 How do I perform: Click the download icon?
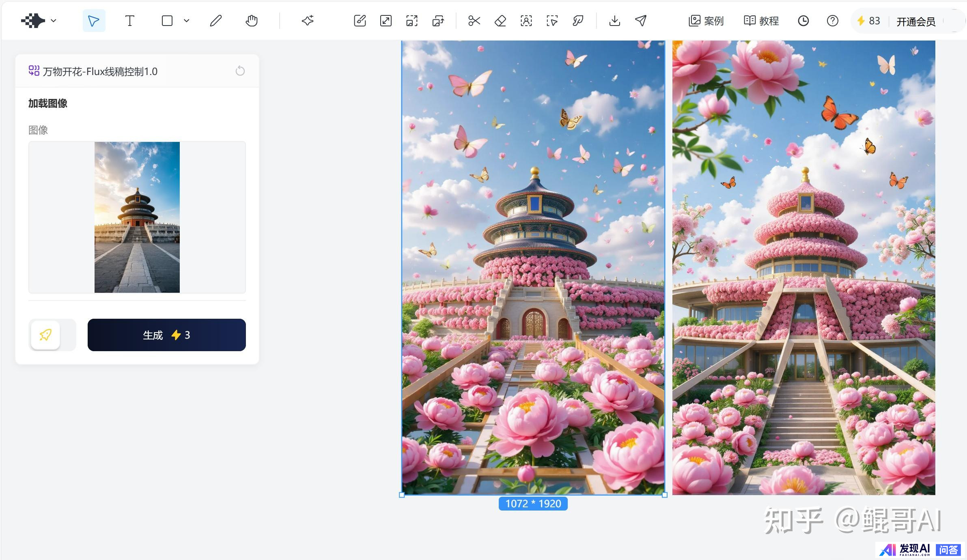614,21
